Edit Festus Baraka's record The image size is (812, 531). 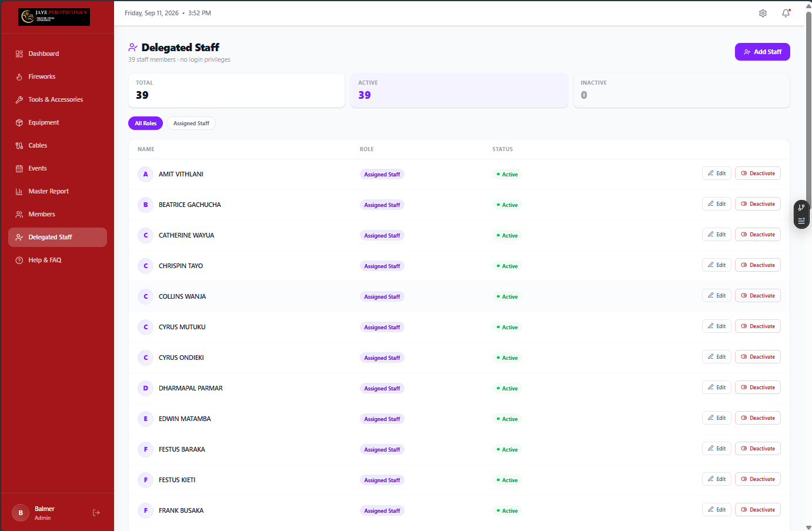click(x=717, y=449)
